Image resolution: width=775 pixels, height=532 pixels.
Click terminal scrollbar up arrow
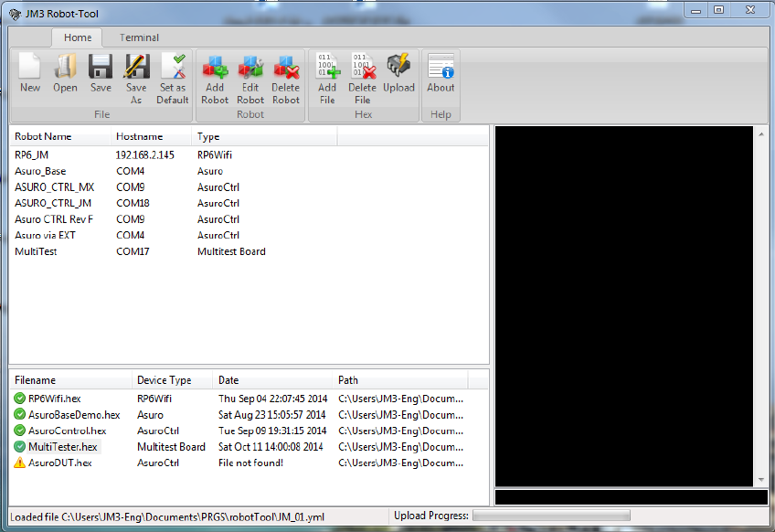761,133
